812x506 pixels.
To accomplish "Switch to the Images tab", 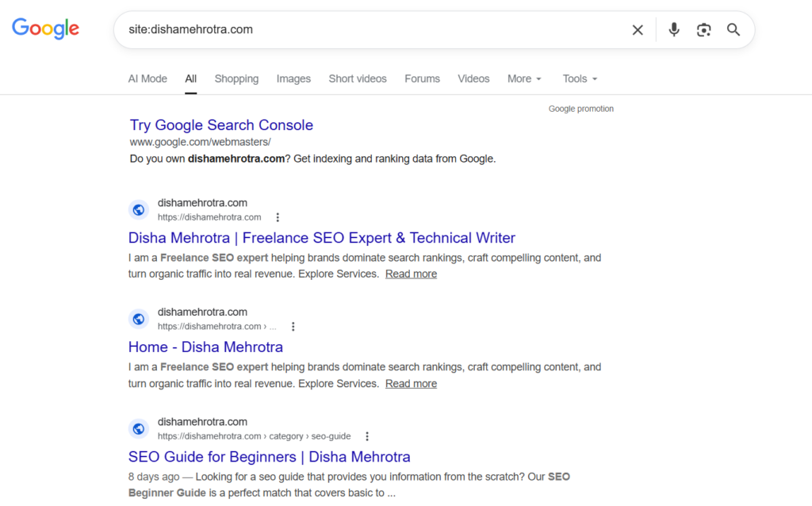I will pos(293,79).
